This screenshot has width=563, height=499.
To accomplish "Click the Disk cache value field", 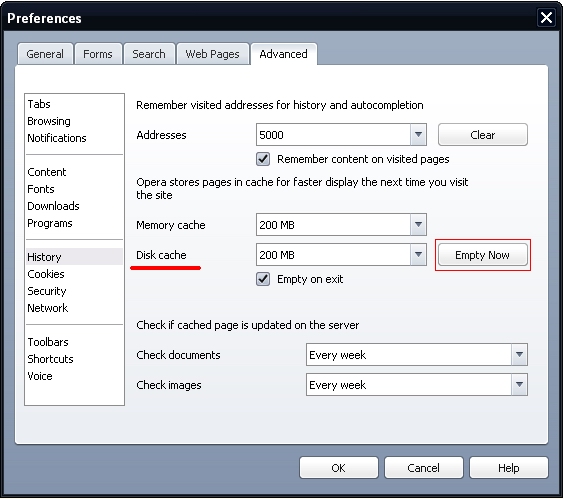I will coord(334,255).
